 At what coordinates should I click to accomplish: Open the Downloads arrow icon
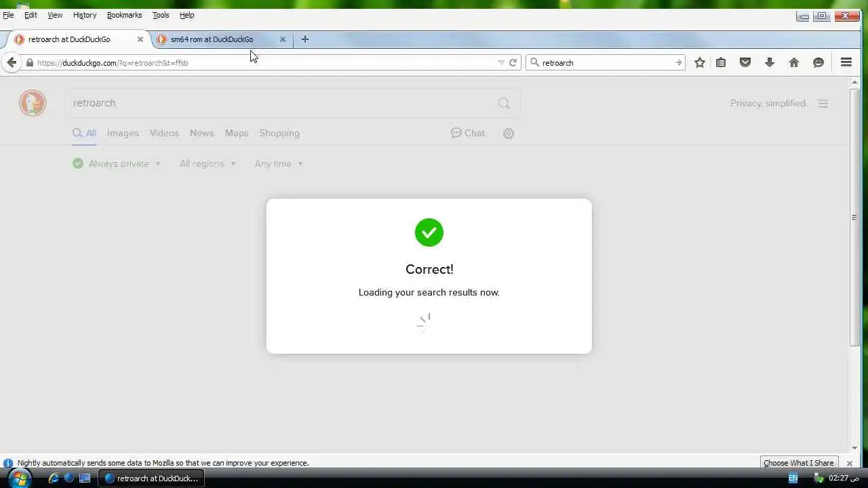tap(770, 62)
